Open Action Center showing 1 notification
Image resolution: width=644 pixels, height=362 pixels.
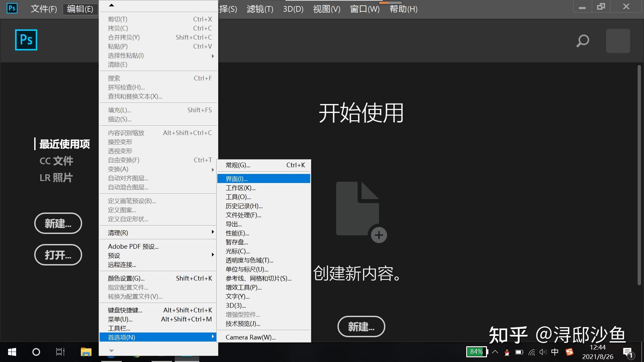pyautogui.click(x=628, y=352)
